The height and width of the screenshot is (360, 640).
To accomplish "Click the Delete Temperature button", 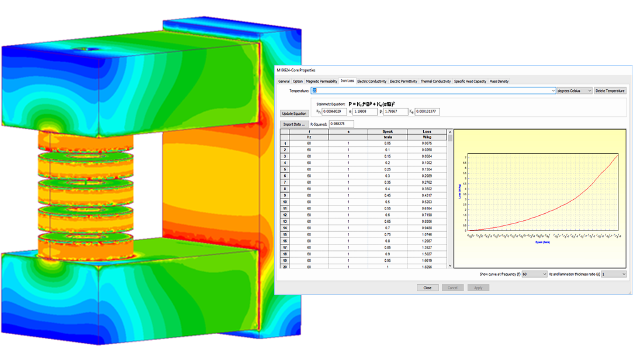I will (x=610, y=91).
